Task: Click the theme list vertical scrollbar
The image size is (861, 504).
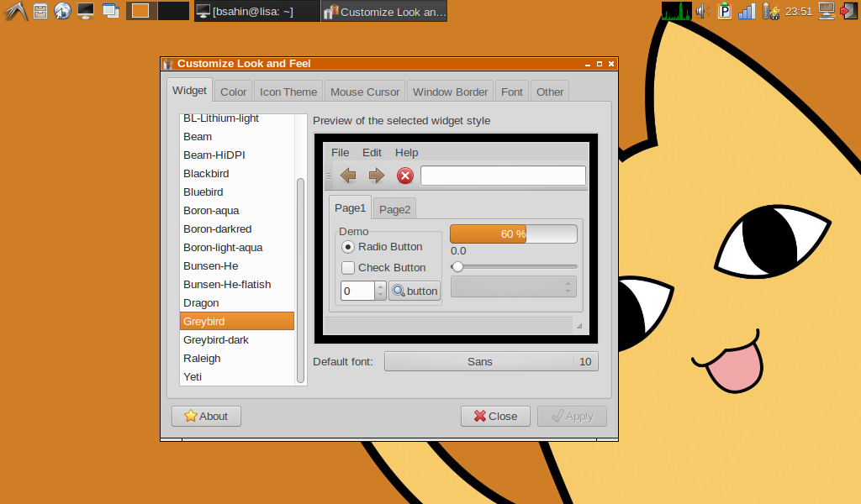Action: [x=300, y=281]
